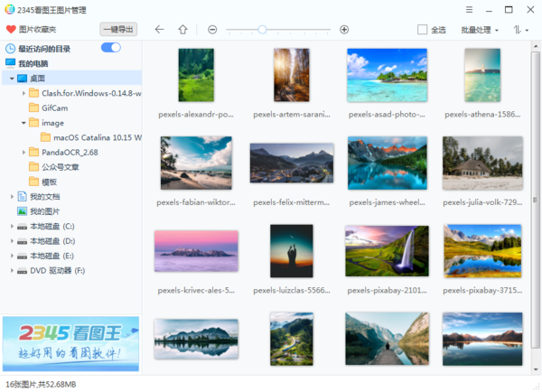Select the 公众号文章 folder
The image size is (542, 392).
click(x=60, y=167)
